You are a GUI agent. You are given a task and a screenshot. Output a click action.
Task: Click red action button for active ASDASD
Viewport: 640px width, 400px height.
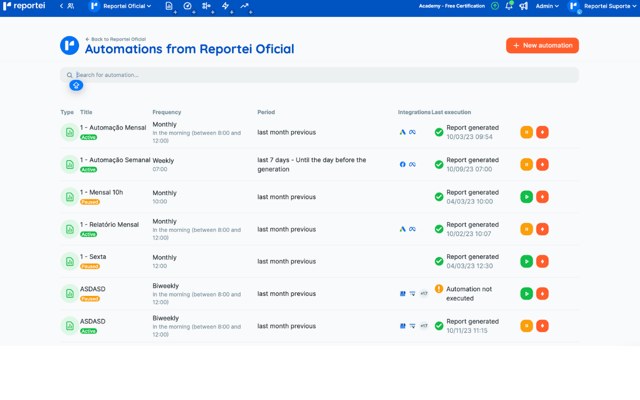[542, 326]
